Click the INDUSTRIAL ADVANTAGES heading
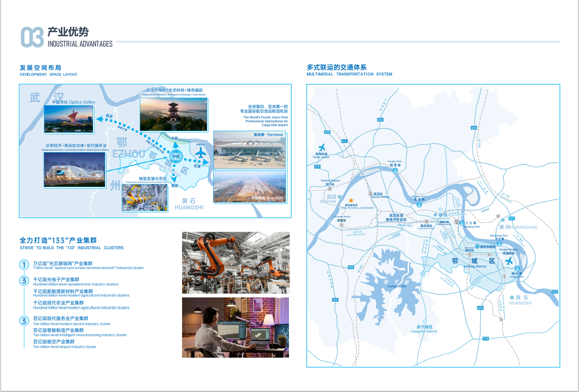This screenshot has width=579, height=392. 80,44
